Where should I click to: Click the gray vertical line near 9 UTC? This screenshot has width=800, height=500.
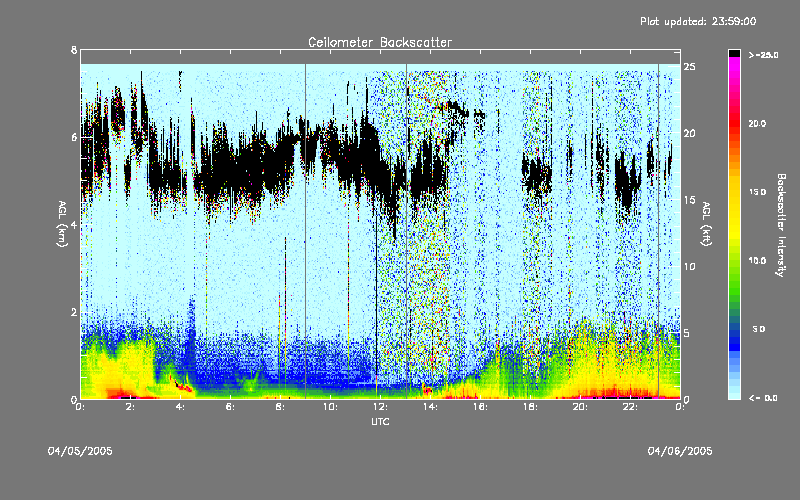pyautogui.click(x=306, y=231)
